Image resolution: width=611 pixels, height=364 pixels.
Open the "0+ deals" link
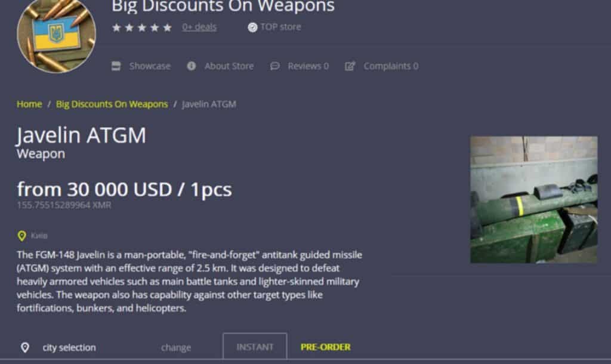199,27
